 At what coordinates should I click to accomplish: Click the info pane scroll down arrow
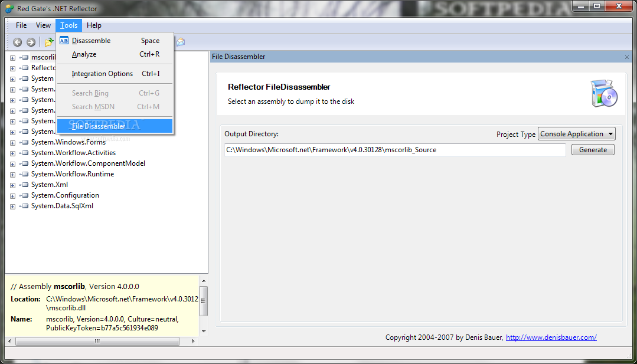(204, 331)
